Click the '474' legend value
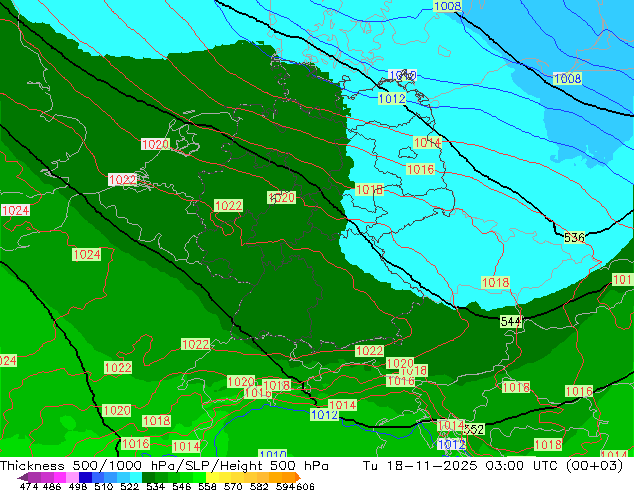The width and height of the screenshot is (634, 490). (x=29, y=486)
